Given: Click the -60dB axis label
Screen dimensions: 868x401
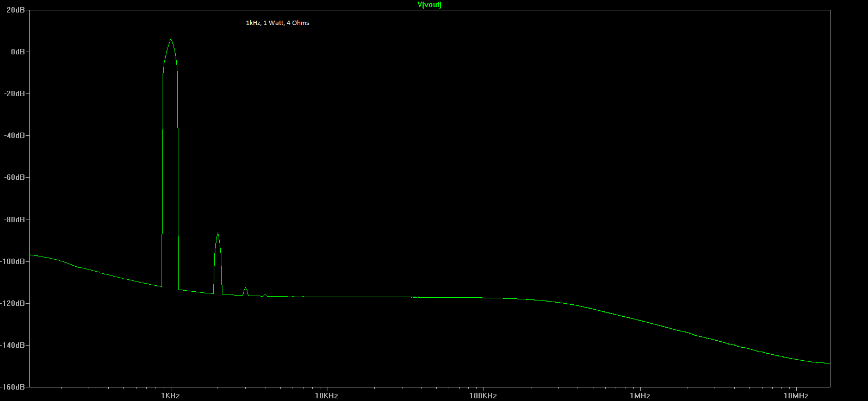Looking at the screenshot, I should point(15,177).
